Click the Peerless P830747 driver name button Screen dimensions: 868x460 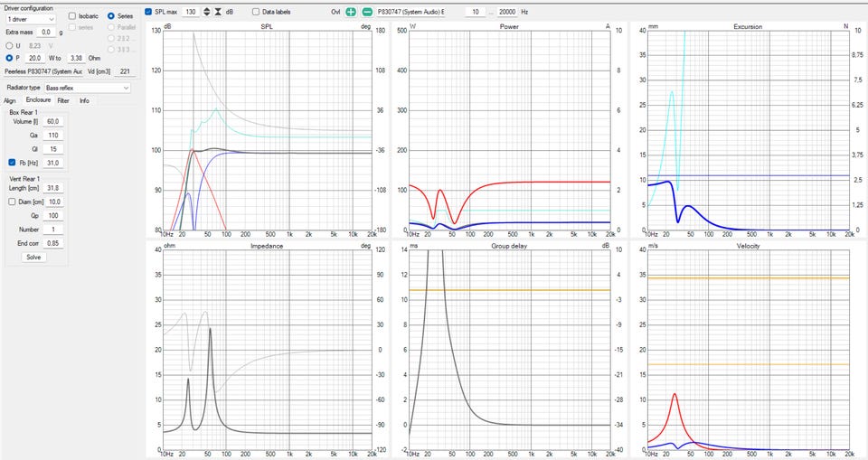point(43,70)
